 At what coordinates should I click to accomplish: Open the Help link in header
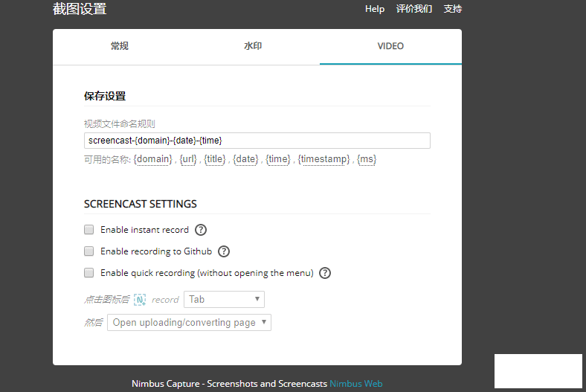pos(375,9)
